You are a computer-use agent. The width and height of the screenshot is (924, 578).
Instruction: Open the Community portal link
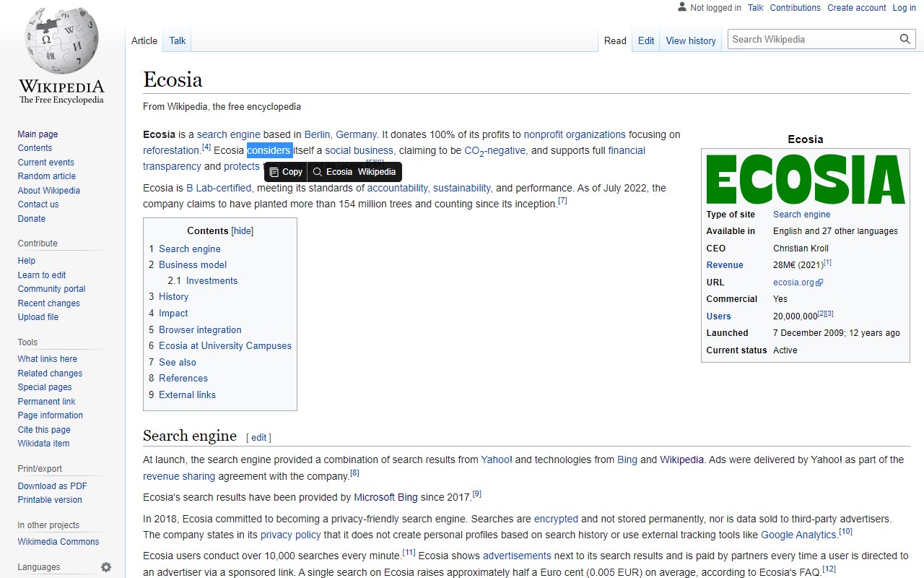52,289
